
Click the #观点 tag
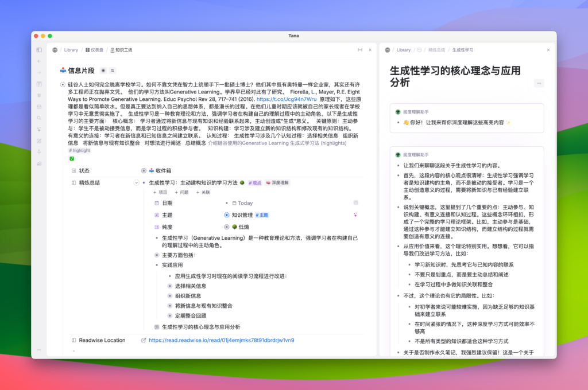254,183
